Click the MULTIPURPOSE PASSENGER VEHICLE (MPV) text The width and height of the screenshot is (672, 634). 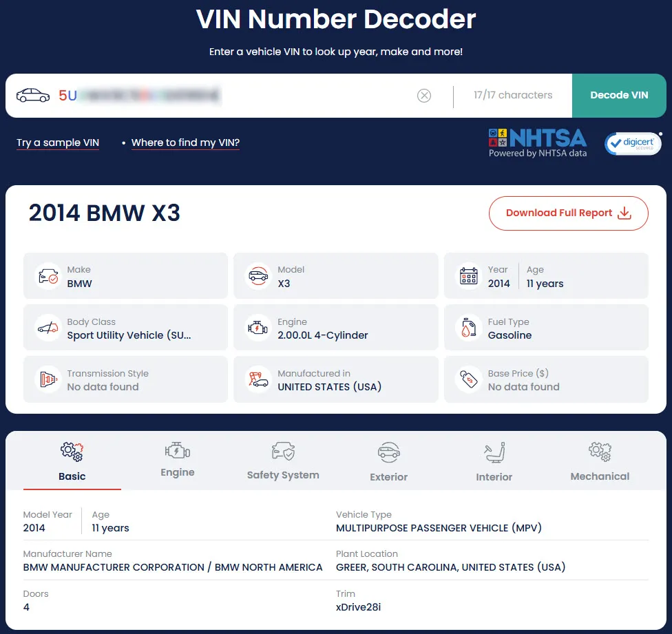(x=439, y=528)
